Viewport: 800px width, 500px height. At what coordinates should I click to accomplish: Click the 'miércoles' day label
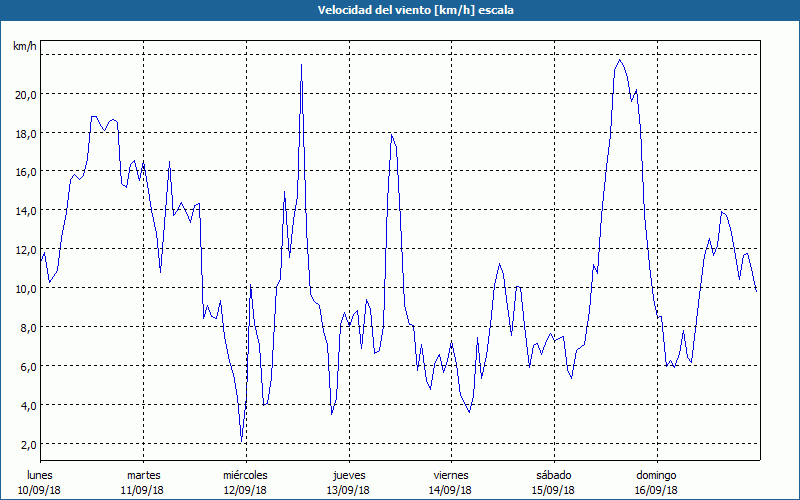tap(245, 475)
